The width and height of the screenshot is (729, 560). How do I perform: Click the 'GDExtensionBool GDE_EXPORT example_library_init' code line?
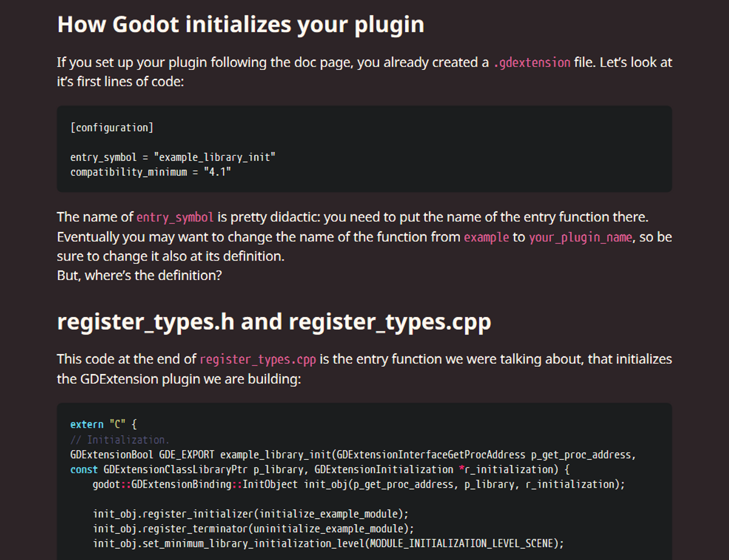(x=353, y=454)
